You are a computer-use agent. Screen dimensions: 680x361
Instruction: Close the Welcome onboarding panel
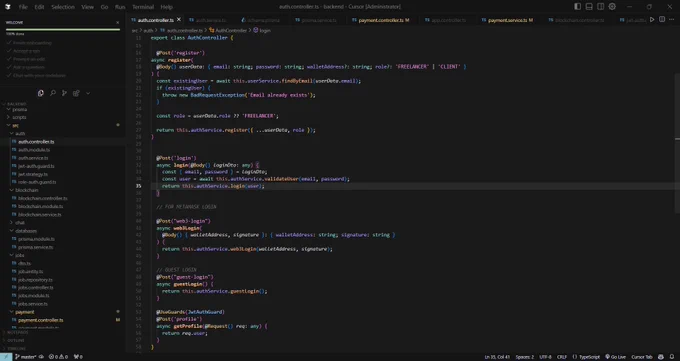pos(118,22)
